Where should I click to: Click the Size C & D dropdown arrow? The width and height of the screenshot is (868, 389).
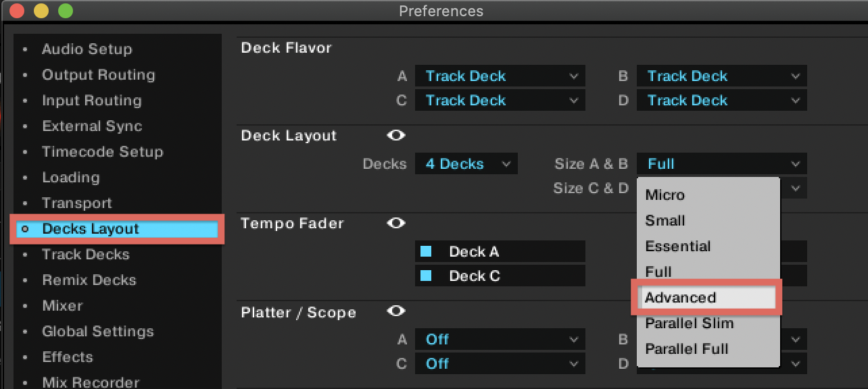click(x=796, y=188)
